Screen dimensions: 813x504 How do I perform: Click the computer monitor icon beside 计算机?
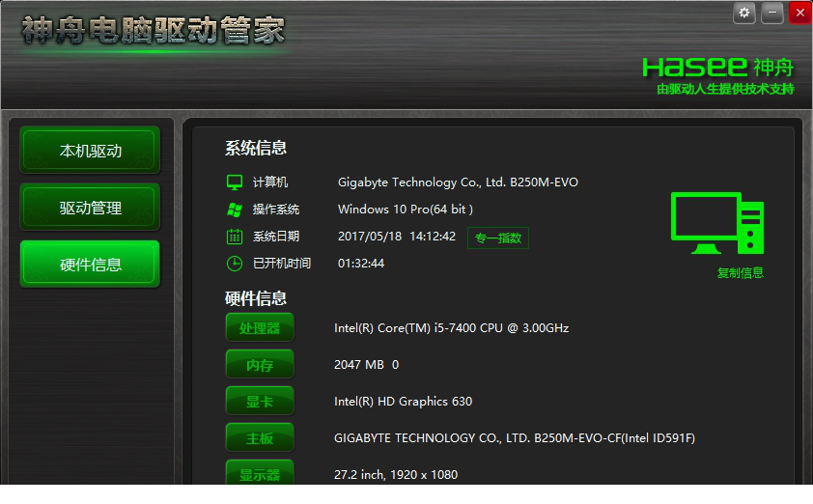[235, 182]
